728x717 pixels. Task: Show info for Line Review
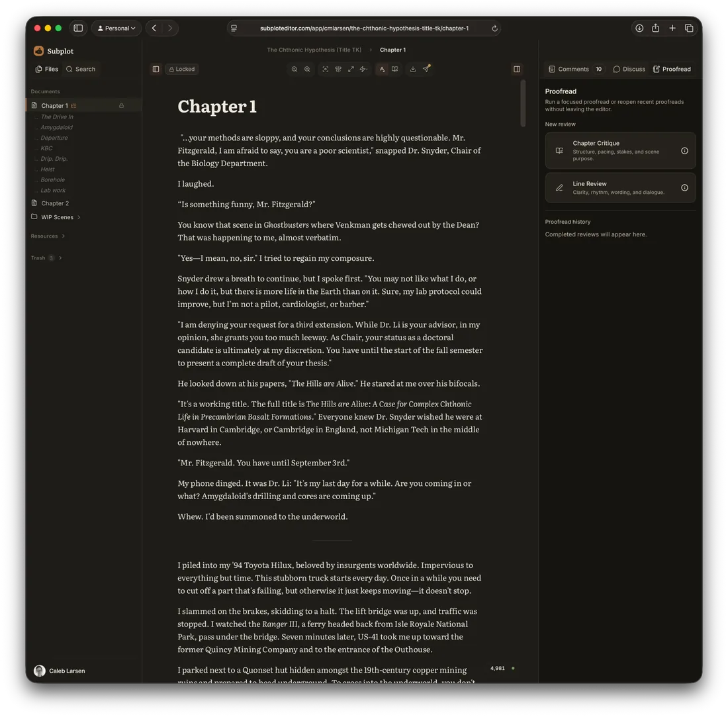684,187
